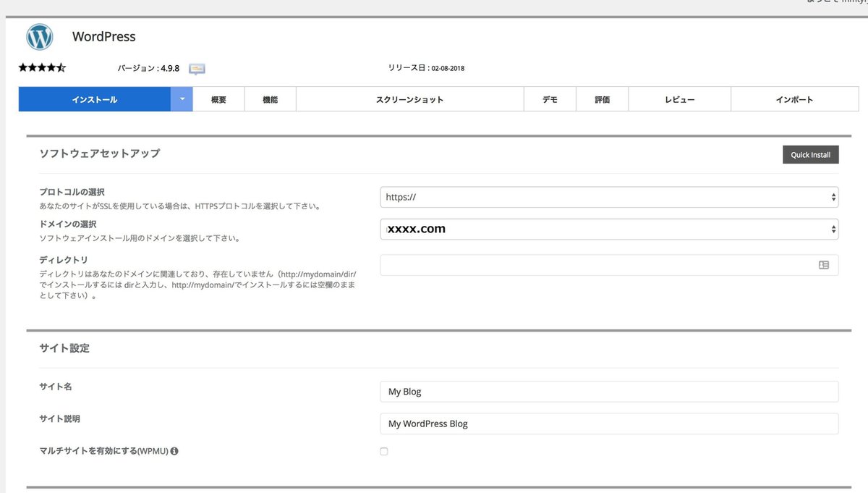
Task: Click the プロトコルの選択 label
Action: click(x=72, y=192)
